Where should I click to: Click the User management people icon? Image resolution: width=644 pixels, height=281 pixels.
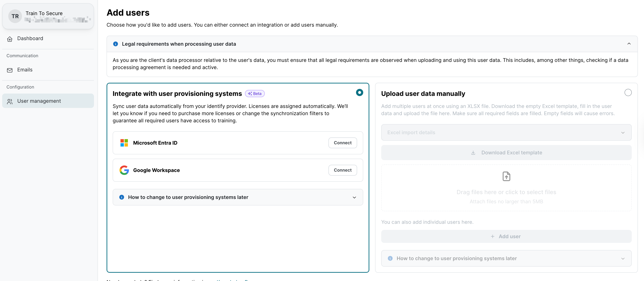click(x=10, y=101)
